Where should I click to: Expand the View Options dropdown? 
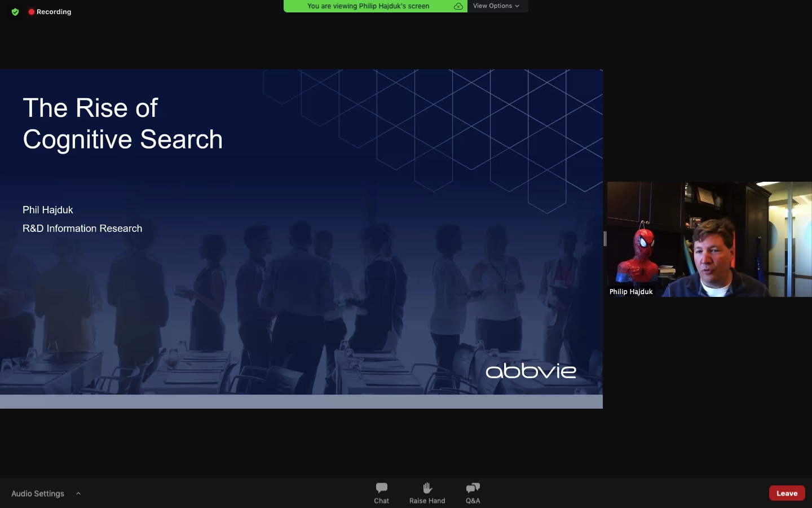[496, 6]
